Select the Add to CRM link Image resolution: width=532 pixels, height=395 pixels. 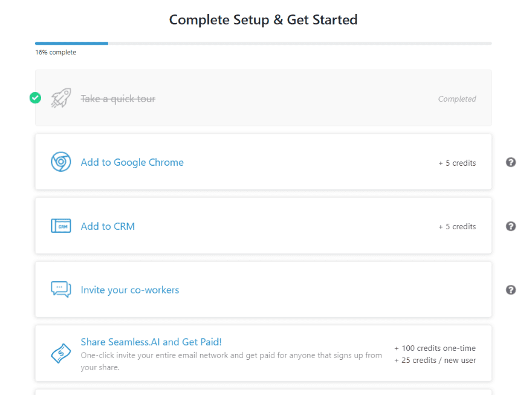[108, 226]
